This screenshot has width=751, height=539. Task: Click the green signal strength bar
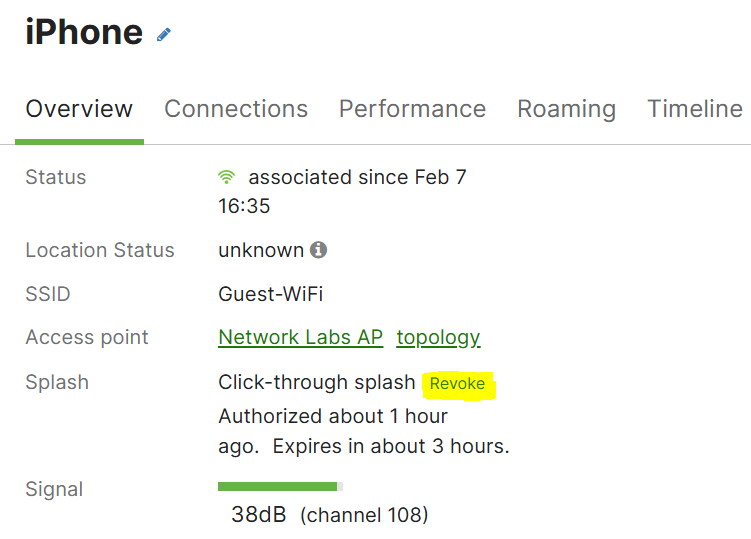[x=280, y=487]
